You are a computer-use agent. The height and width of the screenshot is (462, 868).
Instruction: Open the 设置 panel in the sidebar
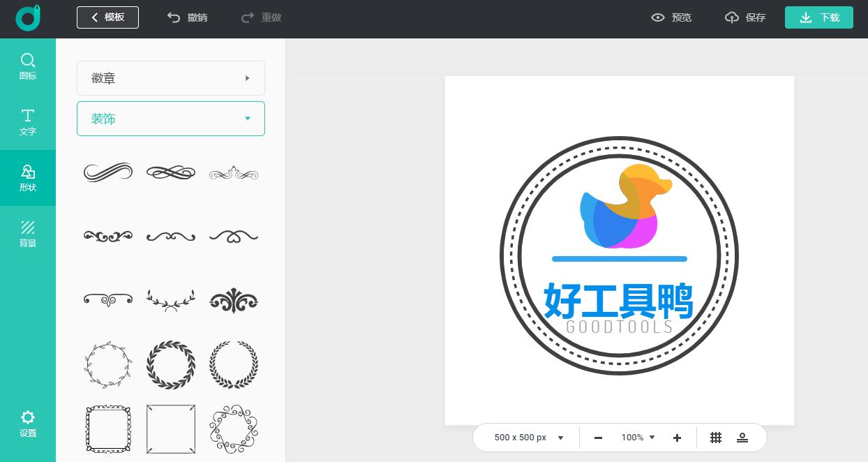(x=28, y=424)
